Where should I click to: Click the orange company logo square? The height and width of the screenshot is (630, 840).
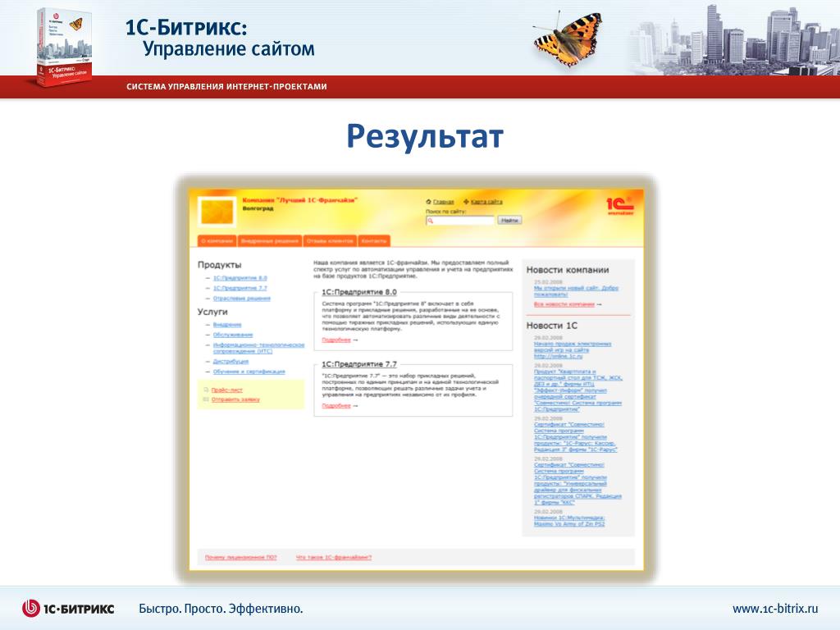[x=217, y=211]
